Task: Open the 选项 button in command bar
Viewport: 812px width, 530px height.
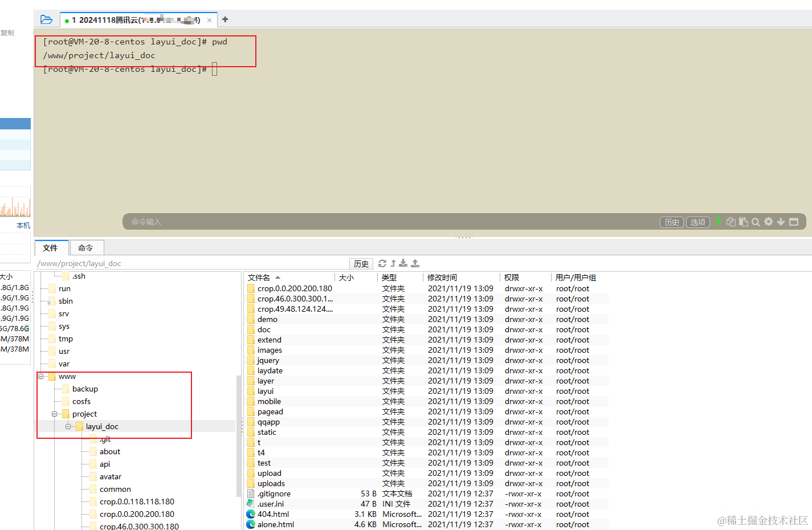Action: (698, 222)
